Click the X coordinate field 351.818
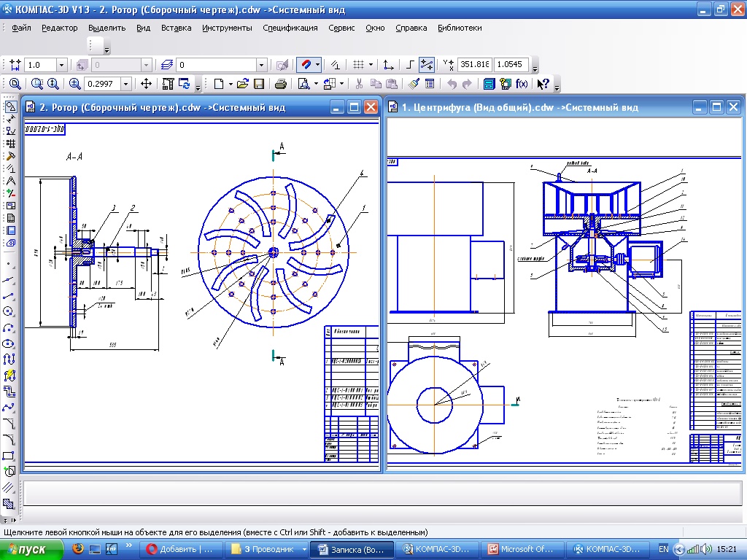 (x=474, y=64)
